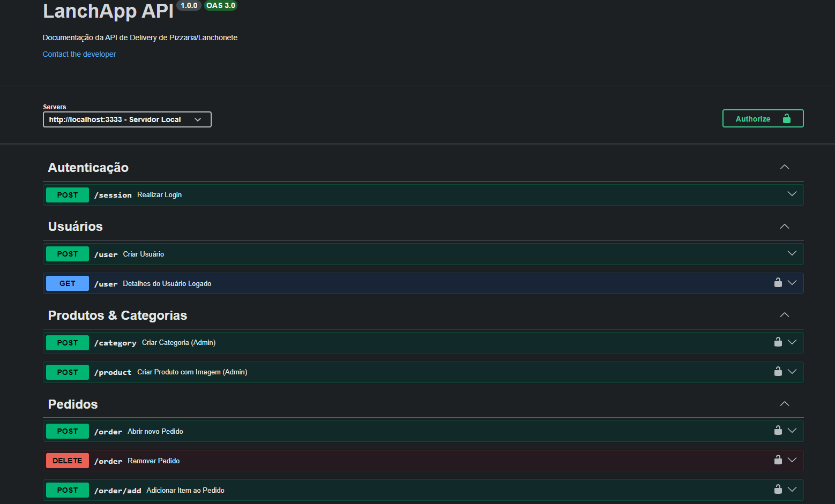Collapse the Usuários section chevron
The height and width of the screenshot is (504, 835).
pos(784,227)
